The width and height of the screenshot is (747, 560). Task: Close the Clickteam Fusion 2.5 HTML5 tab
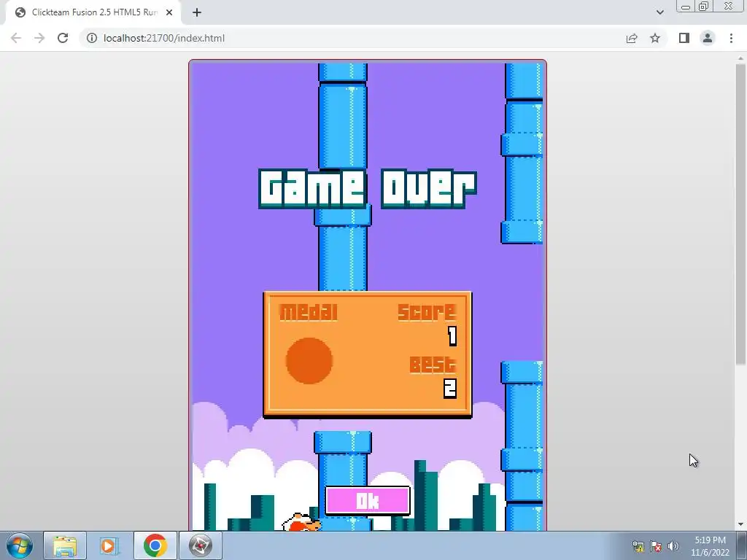pyautogui.click(x=169, y=12)
